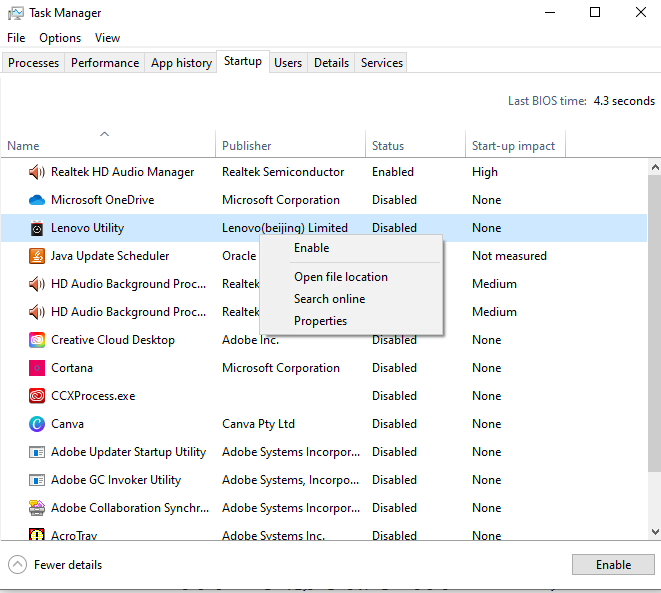Screen dimensions: 661x593
Task: Collapse view with Fewer details arrow
Action: point(17,565)
